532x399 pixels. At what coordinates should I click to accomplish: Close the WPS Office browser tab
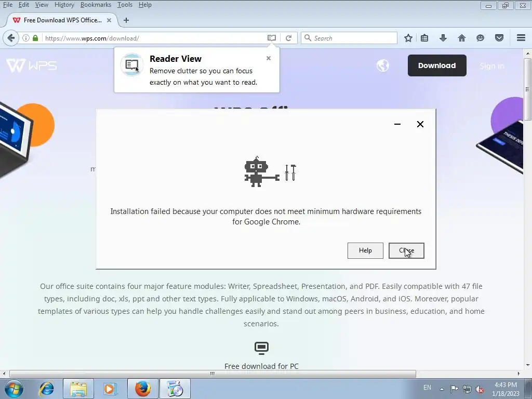[x=109, y=20]
